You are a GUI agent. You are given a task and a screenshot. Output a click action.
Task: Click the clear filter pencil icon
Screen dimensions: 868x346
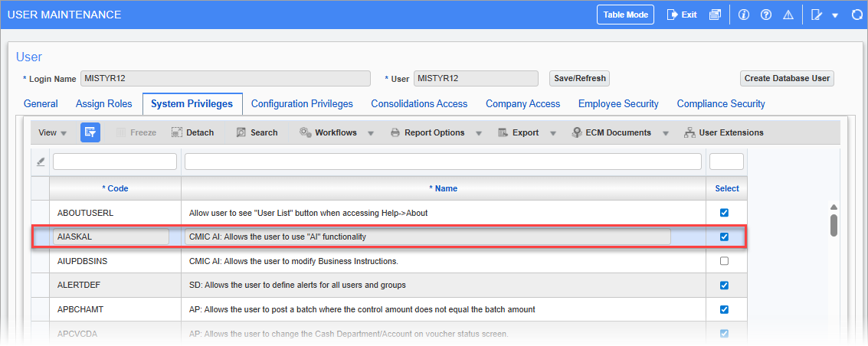tap(40, 162)
